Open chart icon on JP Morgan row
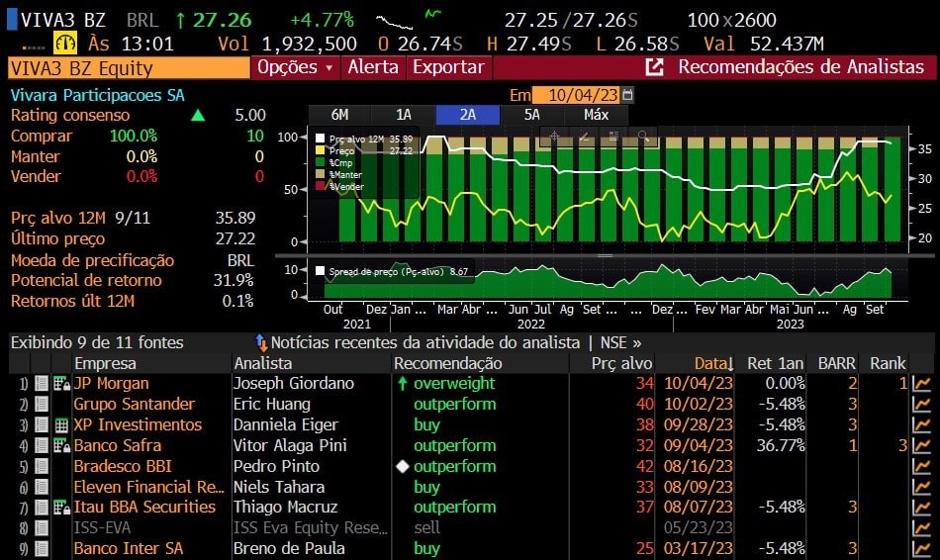The width and height of the screenshot is (940, 560). (922, 384)
